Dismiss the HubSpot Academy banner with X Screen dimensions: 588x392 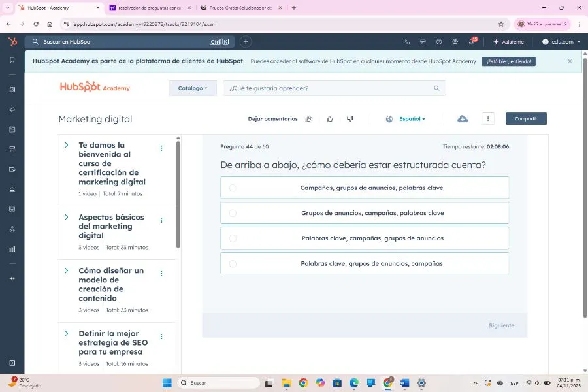[570, 61]
